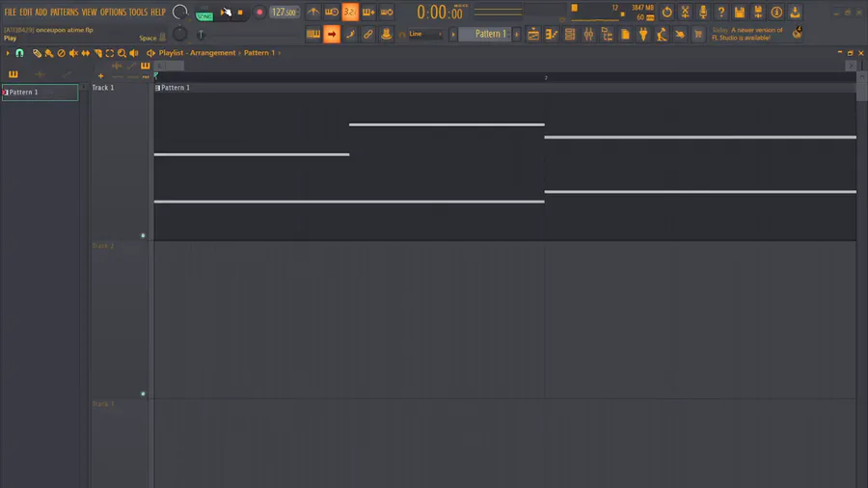Open the plugin picker plug icon

(643, 35)
